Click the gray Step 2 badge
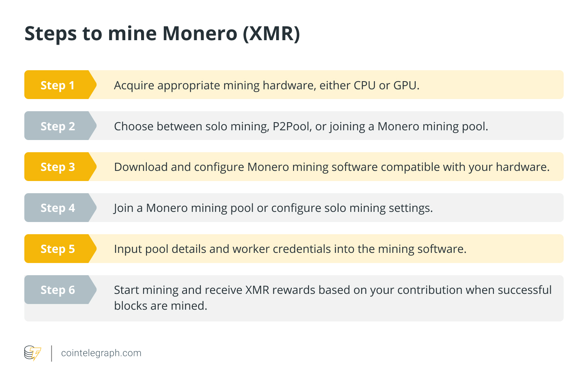Screen dimensions: 588x386 [57, 126]
